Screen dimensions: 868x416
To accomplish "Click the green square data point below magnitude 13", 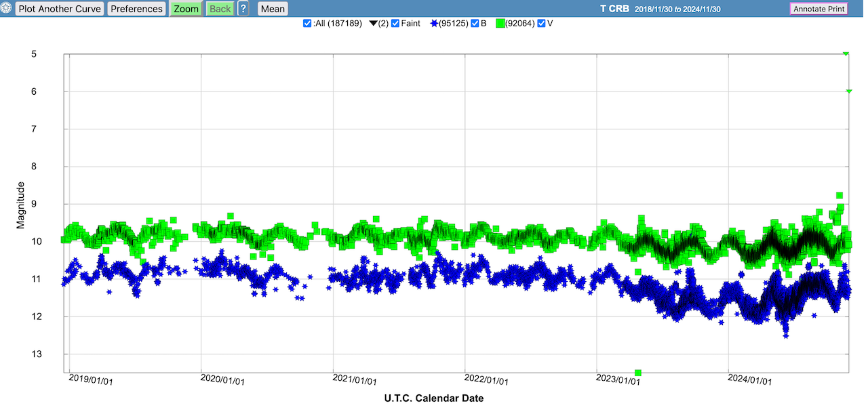I will pos(638,373).
